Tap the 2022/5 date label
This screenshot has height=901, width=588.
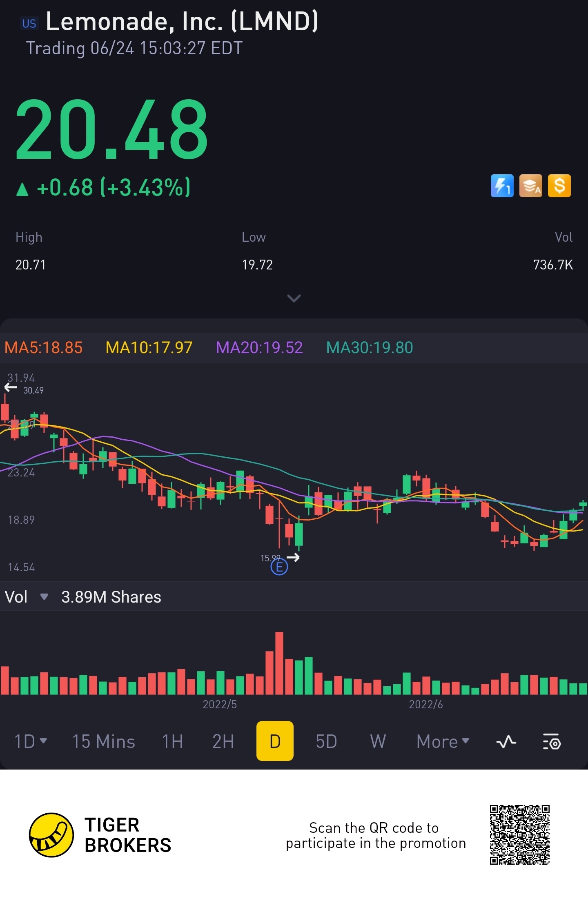(220, 704)
